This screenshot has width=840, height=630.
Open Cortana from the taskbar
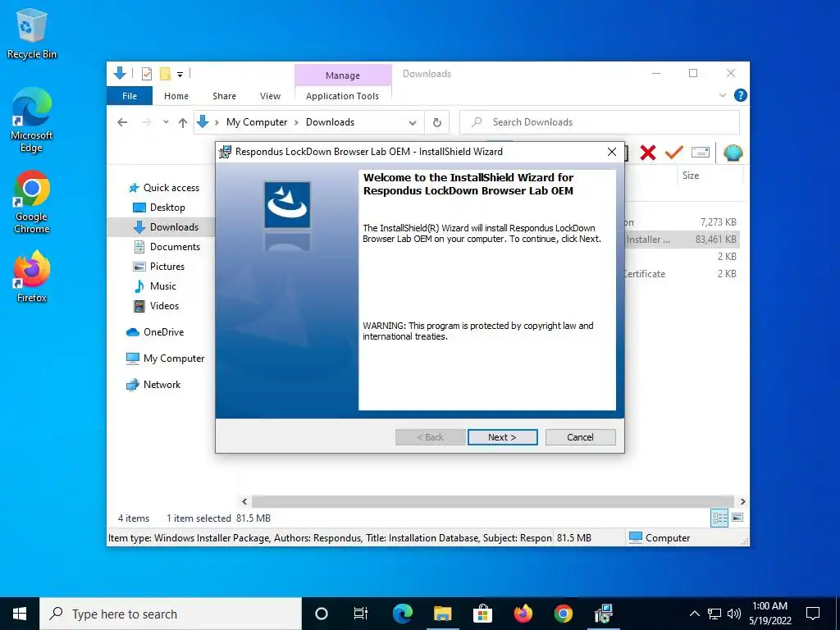tap(322, 614)
